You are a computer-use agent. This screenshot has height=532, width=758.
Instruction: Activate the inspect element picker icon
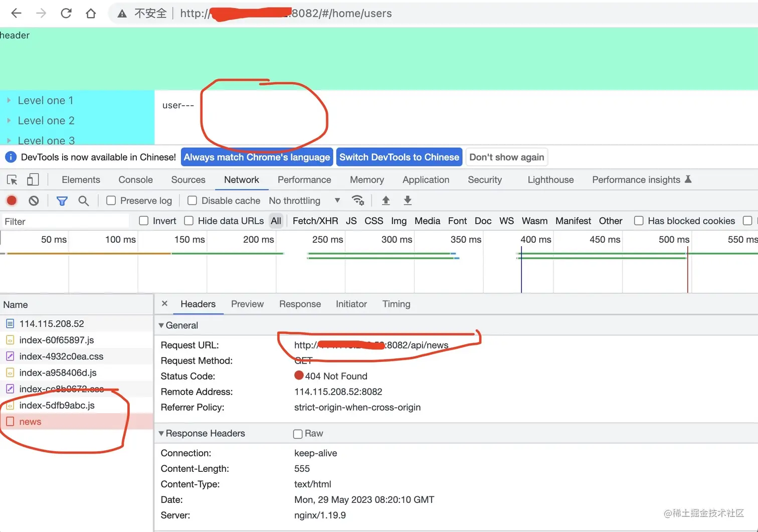[12, 180]
